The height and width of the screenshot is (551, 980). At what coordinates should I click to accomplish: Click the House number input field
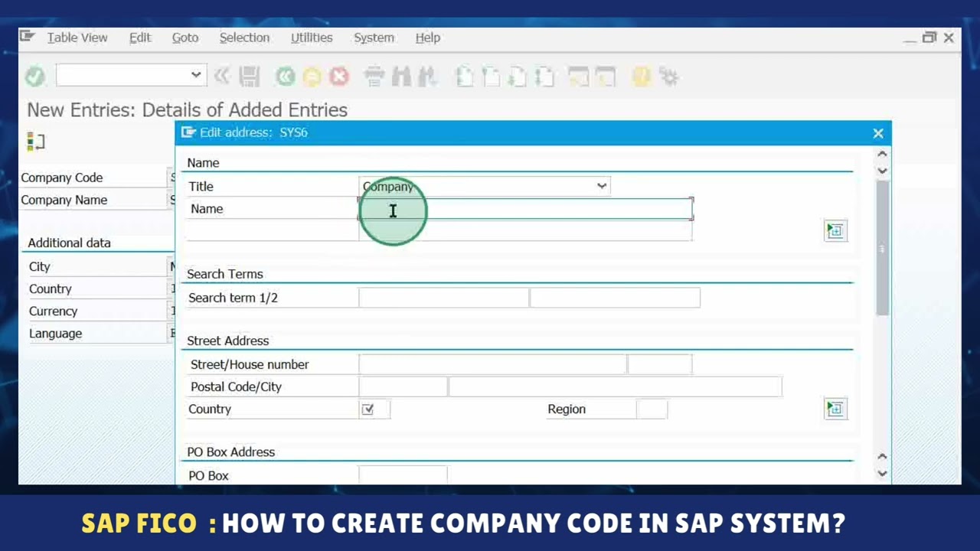point(660,364)
